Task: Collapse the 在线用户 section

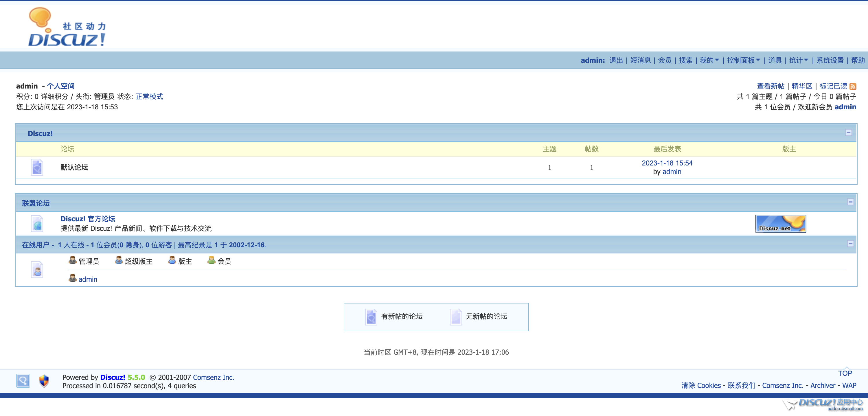Action: [x=850, y=244]
